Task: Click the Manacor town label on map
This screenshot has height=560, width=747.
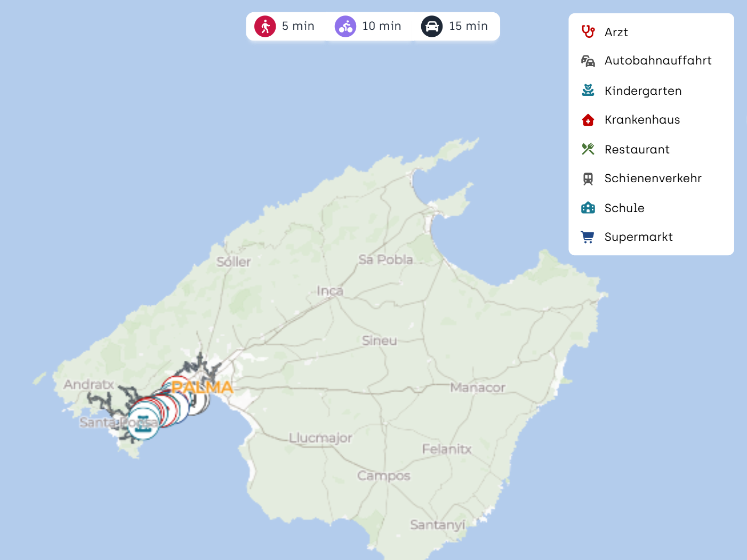Action: tap(477, 387)
